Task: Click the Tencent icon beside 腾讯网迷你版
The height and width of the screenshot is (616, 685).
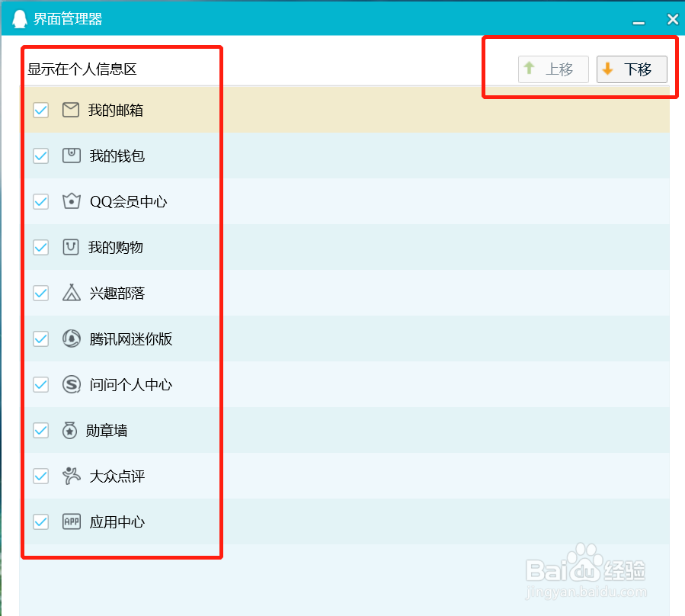Action: 71,338
